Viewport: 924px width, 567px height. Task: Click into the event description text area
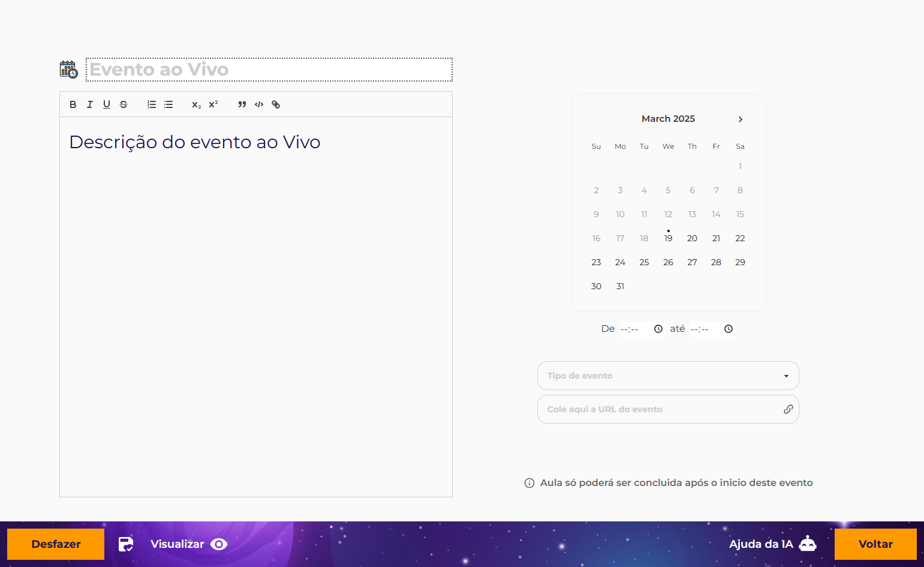coord(256,307)
